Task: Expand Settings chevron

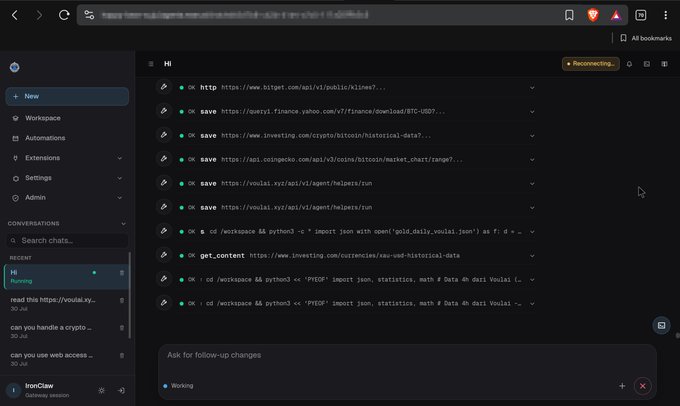Action: coord(120,178)
